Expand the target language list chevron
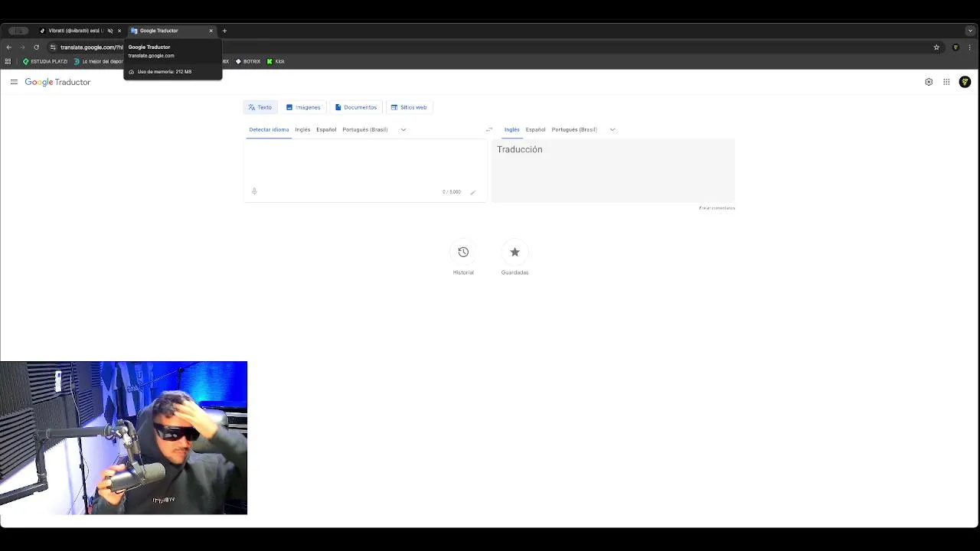 (x=612, y=129)
